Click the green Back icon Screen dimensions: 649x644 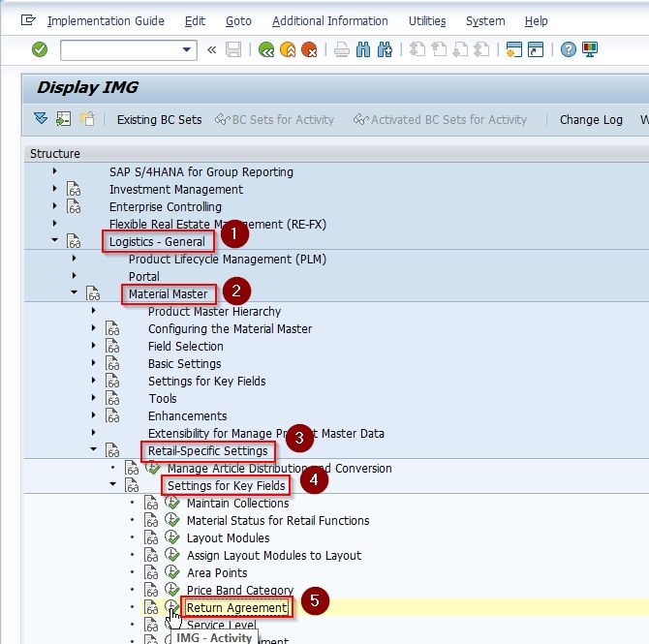266,49
